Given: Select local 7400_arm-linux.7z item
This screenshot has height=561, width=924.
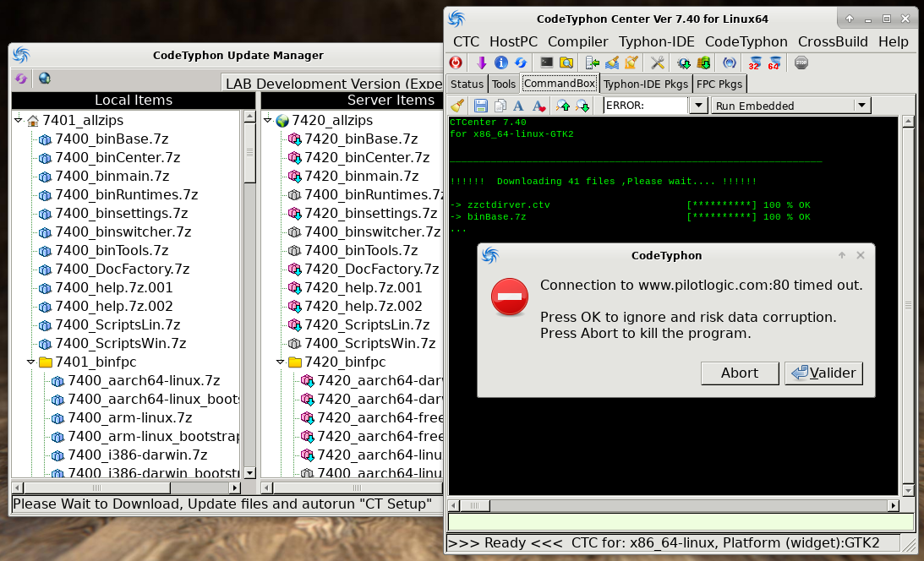Looking at the screenshot, I should point(129,418).
